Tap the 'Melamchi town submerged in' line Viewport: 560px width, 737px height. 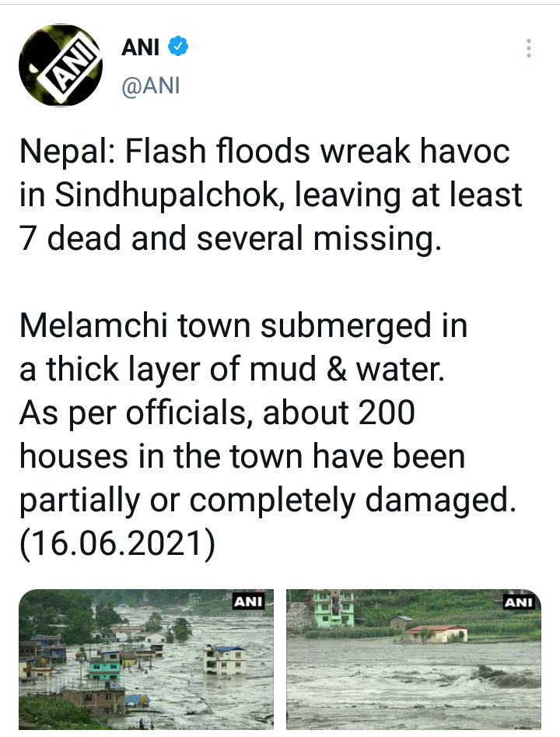(x=243, y=325)
